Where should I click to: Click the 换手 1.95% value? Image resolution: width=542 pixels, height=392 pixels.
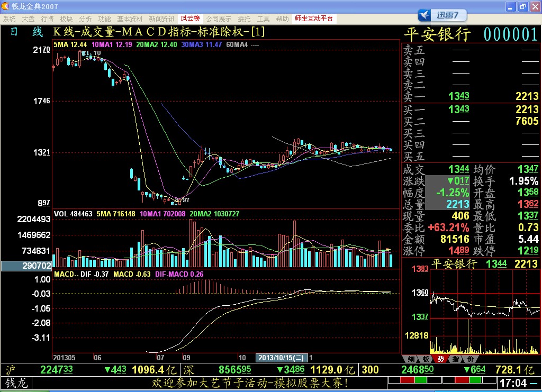[523, 180]
